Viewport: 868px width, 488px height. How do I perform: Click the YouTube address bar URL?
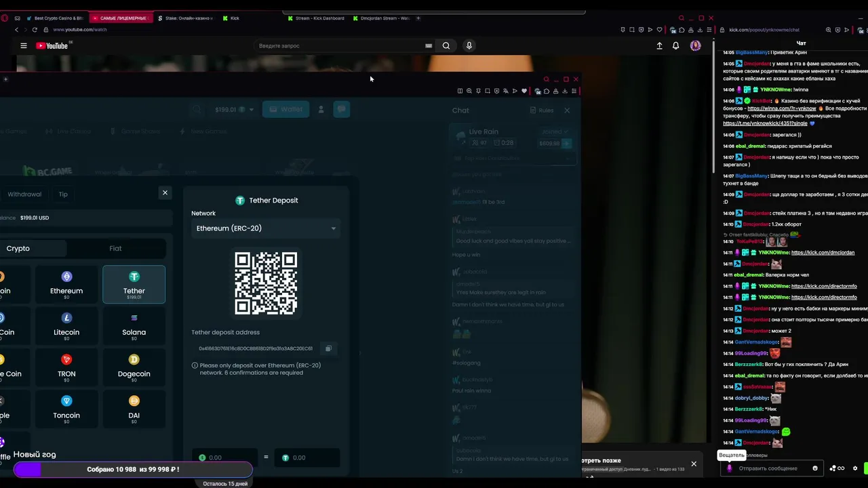point(80,30)
